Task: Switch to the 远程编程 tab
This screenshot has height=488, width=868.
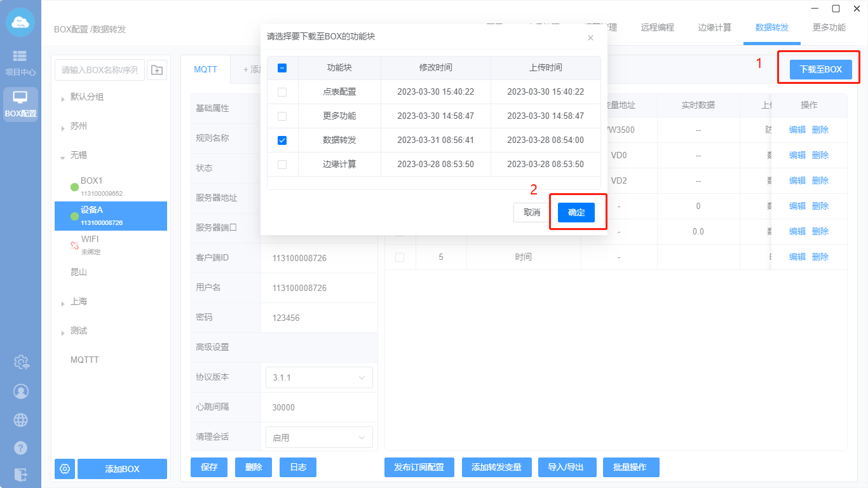Action: [x=657, y=28]
